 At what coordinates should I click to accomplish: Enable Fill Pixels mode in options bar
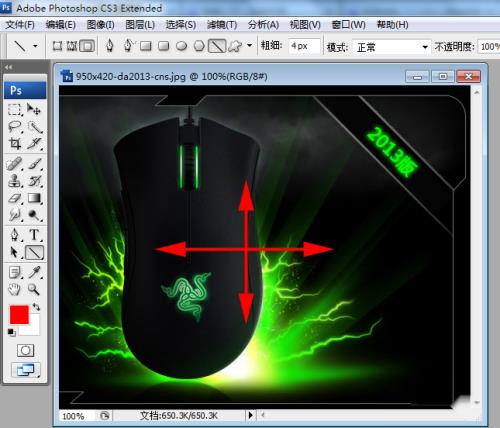87,46
